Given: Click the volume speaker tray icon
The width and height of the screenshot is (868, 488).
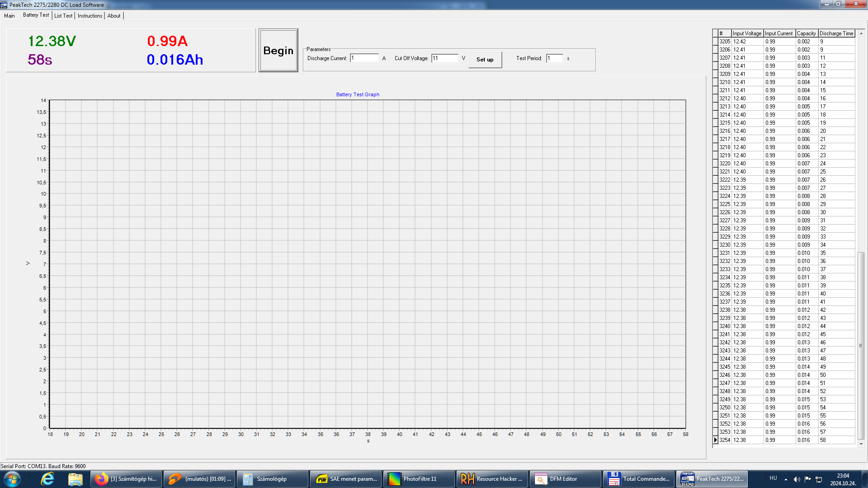Looking at the screenshot, I should pos(797,479).
